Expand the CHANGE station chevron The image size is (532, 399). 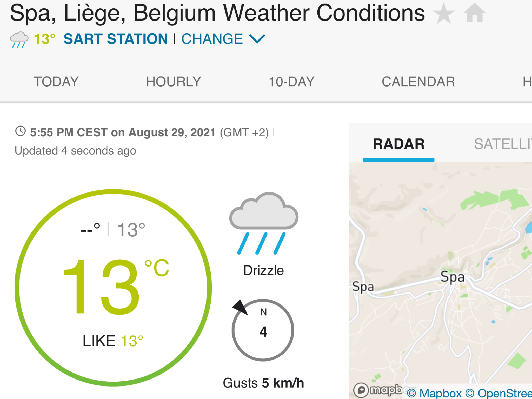coord(257,39)
